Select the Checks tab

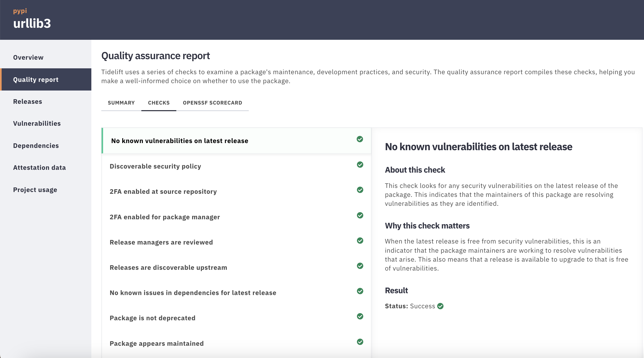click(x=159, y=103)
